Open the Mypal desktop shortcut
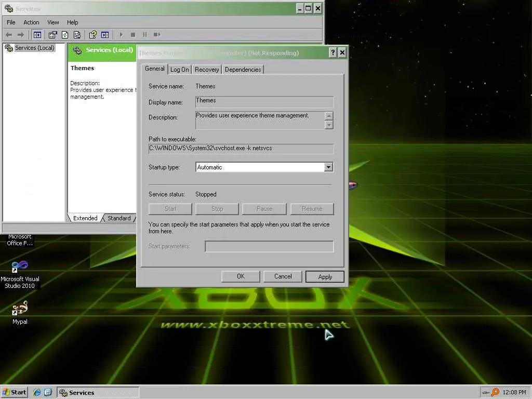Viewport: 532px width, 399px height. coord(20,312)
